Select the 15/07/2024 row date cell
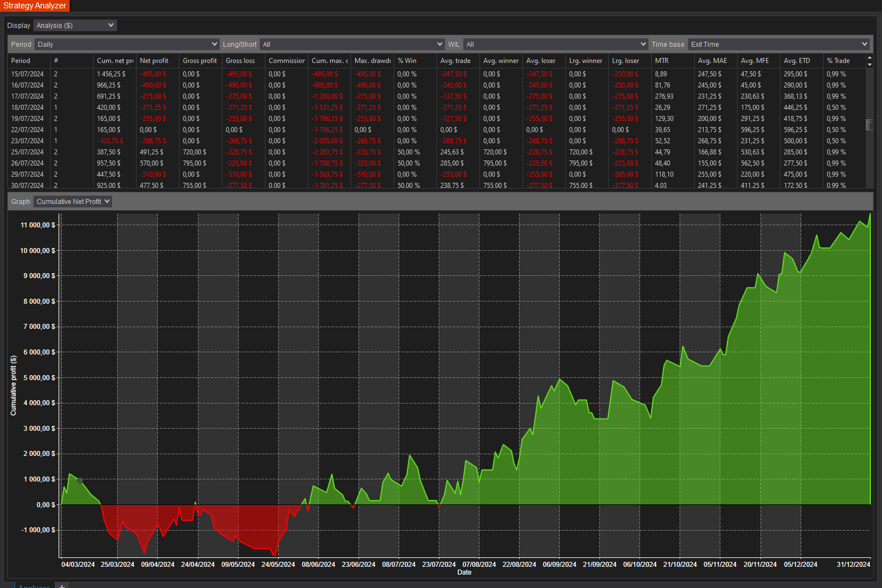The height and width of the screenshot is (588, 882). pyautogui.click(x=27, y=74)
